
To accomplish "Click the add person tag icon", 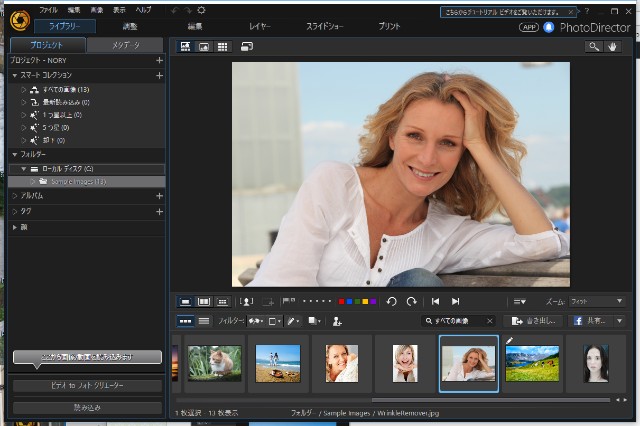I will (337, 321).
